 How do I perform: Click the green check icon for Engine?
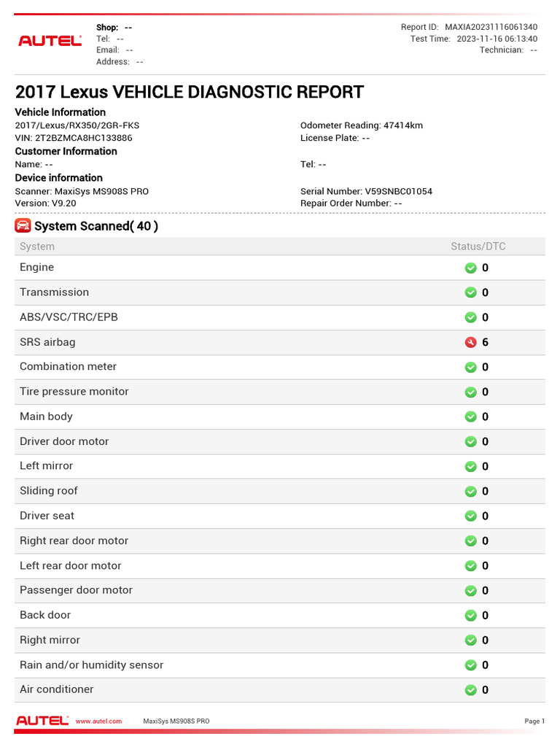coord(470,268)
